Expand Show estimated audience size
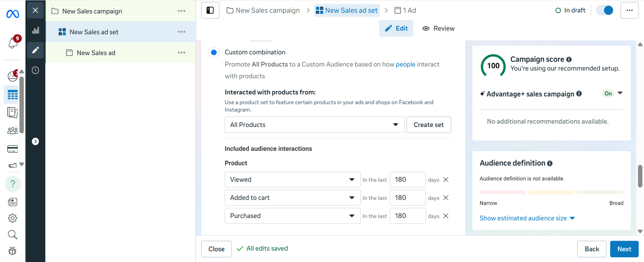 (x=526, y=218)
